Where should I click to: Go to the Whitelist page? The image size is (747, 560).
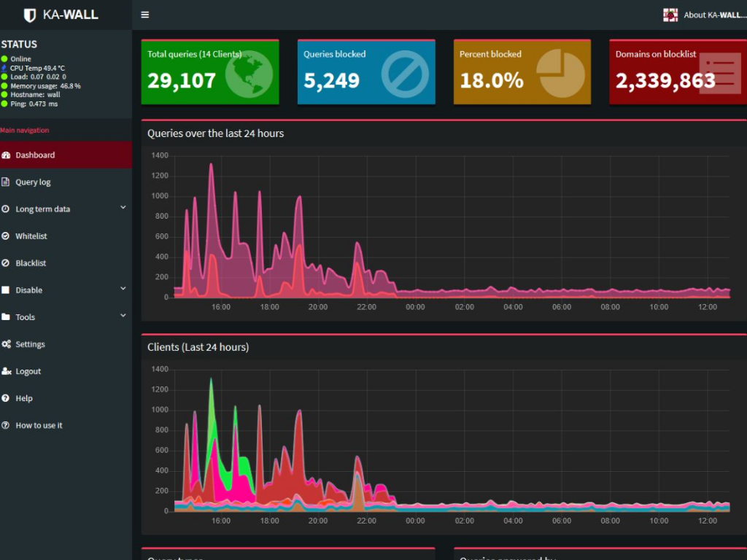coord(66,236)
